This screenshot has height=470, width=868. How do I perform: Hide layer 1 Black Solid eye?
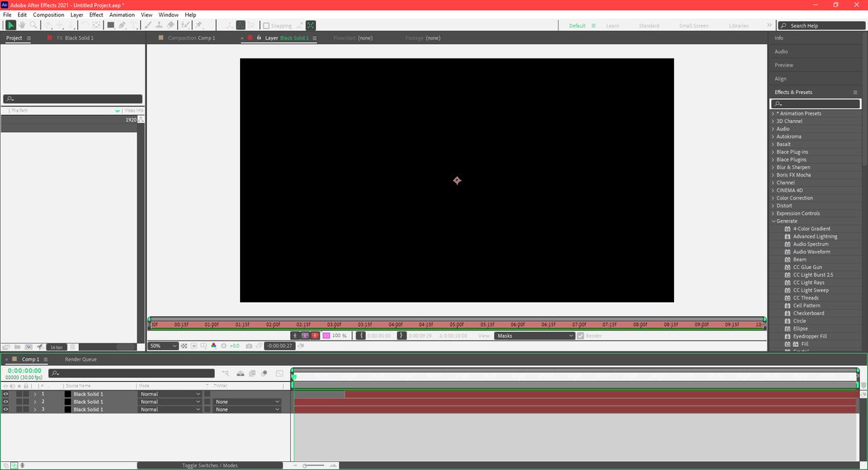pos(6,394)
